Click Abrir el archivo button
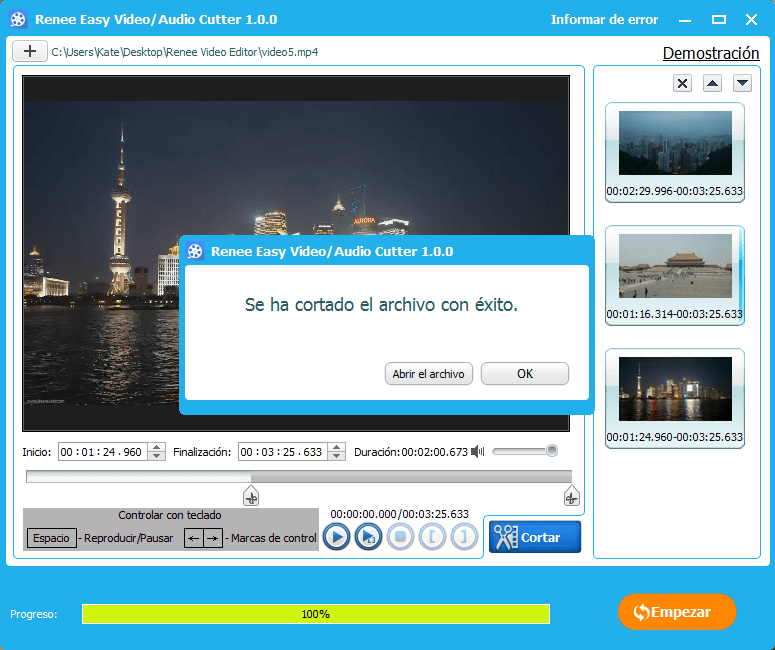This screenshot has height=650, width=775. [429, 374]
